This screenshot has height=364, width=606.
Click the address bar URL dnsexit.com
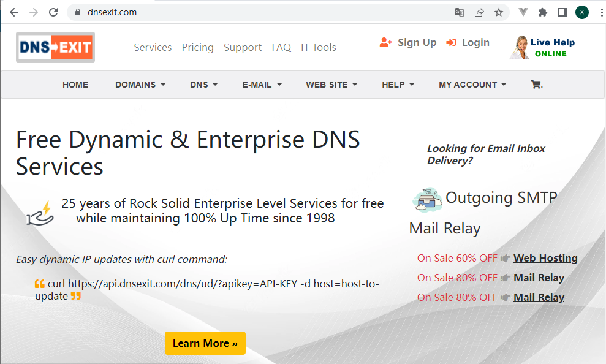coord(112,12)
